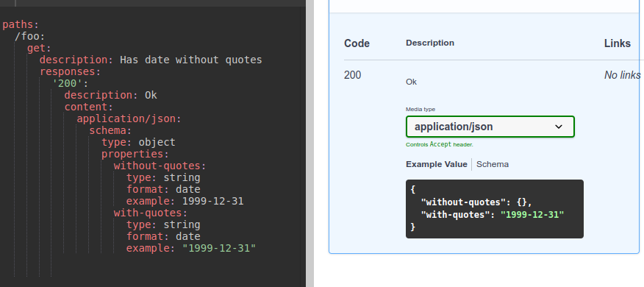Screen dimensions: 644x287
Task: Click the 'Ok' response description in the preview
Action: pos(411,82)
